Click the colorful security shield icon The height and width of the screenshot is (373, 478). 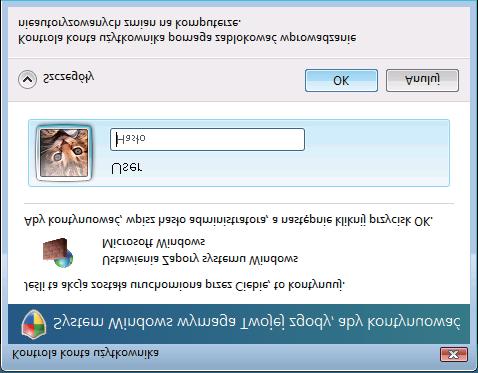[33, 323]
